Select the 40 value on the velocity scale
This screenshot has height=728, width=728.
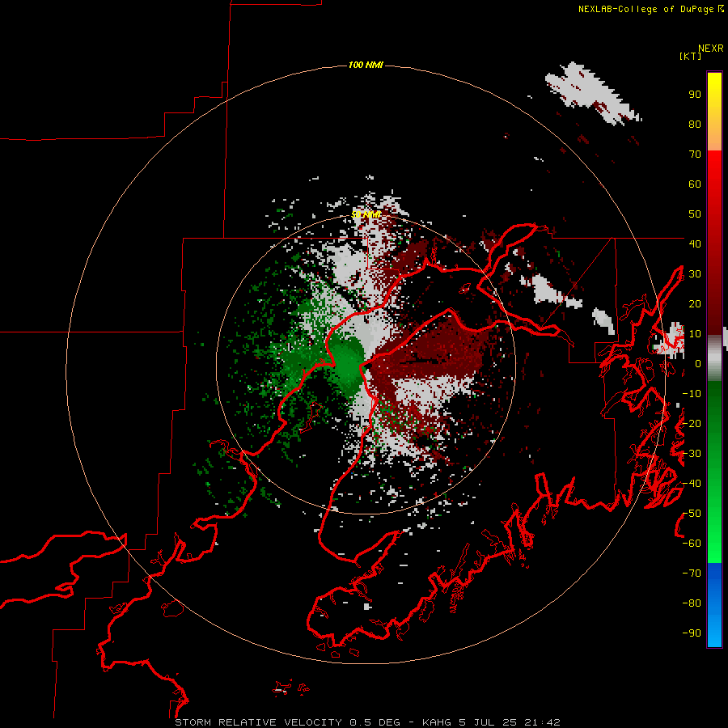695,244
